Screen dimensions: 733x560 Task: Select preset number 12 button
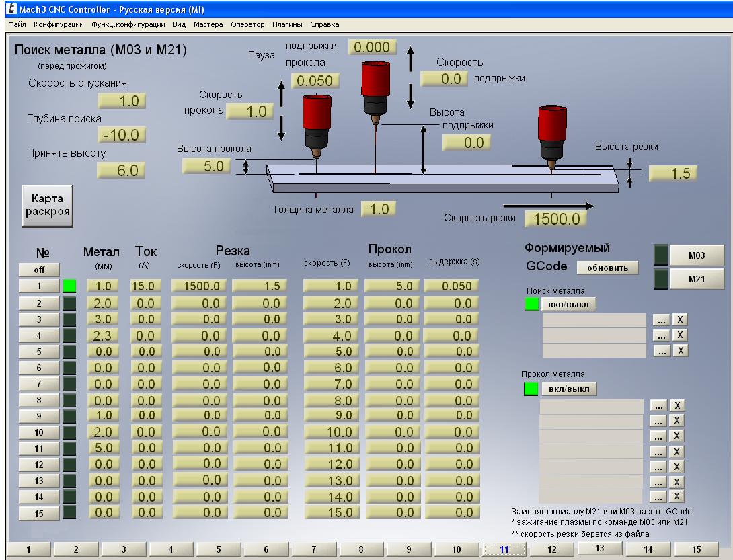(39, 465)
